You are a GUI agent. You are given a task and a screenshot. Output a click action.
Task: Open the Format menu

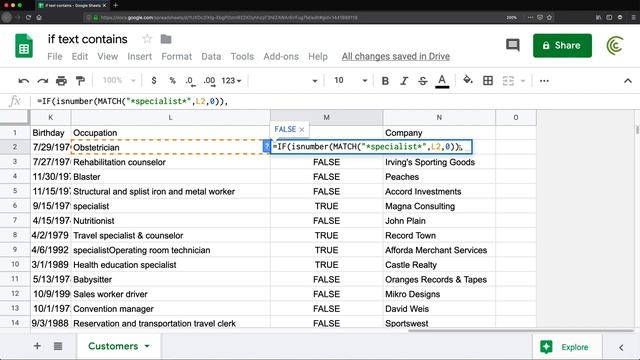tap(176, 56)
